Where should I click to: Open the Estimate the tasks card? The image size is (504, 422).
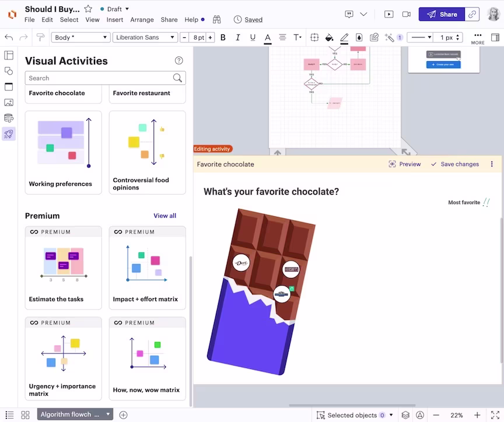(64, 268)
